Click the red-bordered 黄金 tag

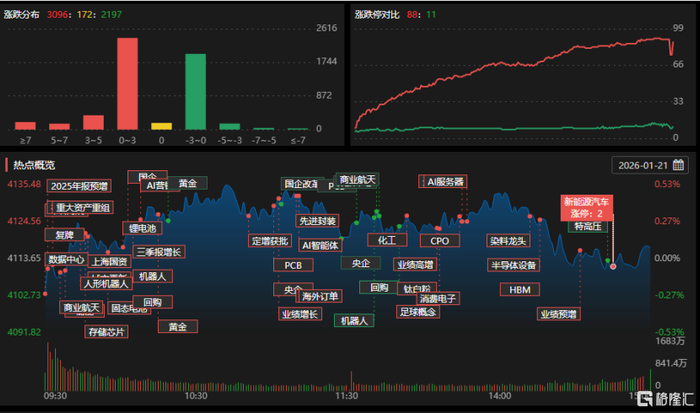[178, 327]
